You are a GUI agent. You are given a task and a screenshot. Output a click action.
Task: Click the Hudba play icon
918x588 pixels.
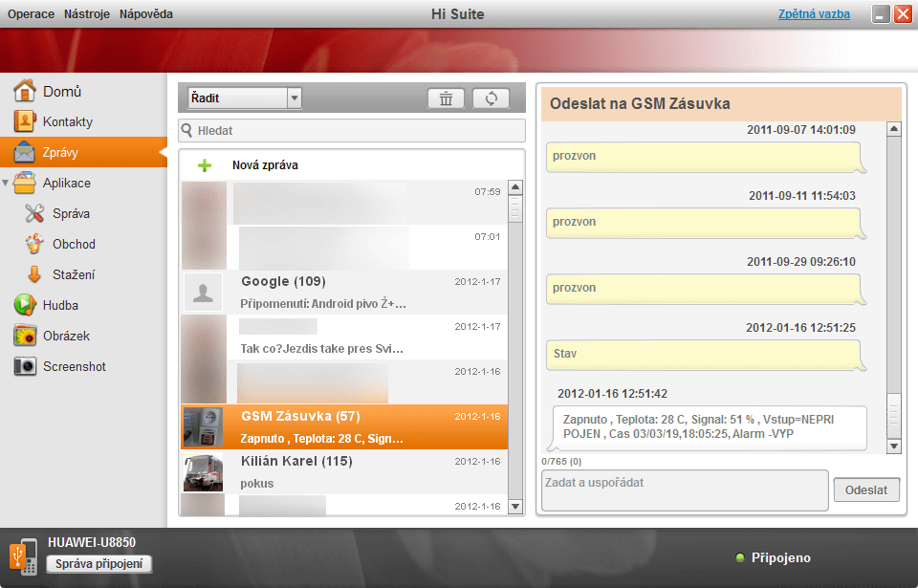25,305
